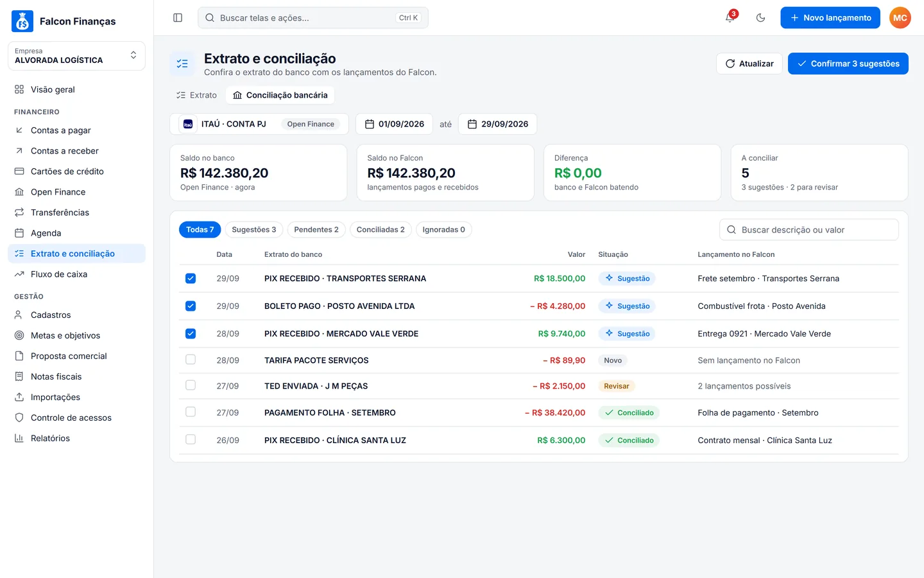Create a Novo lançamento
The image size is (924, 578).
(x=830, y=18)
